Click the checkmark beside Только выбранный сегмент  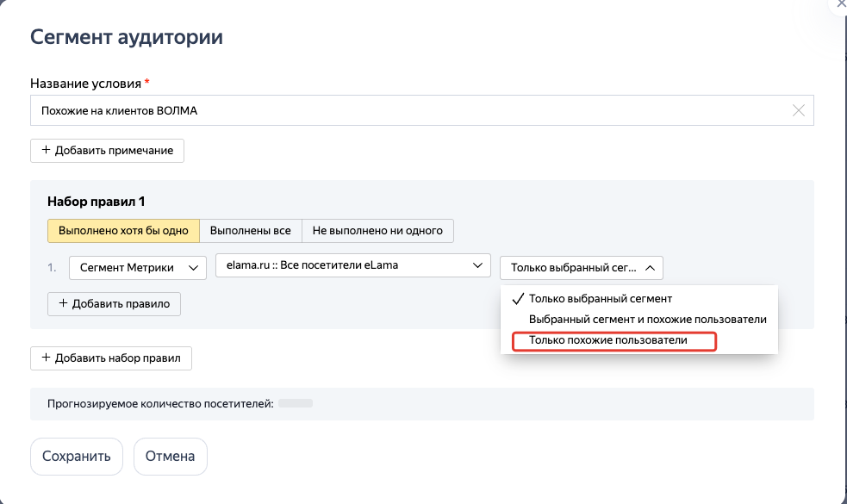[x=518, y=298]
